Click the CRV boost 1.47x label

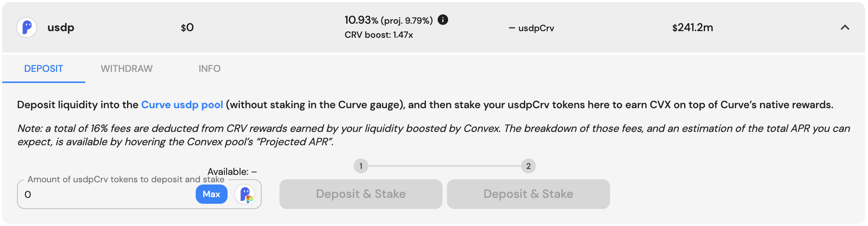(x=378, y=35)
